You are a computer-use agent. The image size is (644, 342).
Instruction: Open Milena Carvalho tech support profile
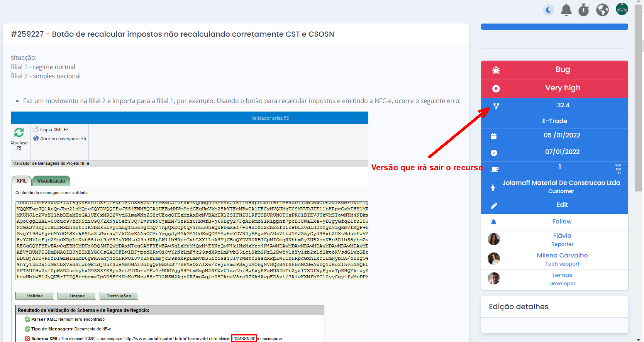[562, 256]
